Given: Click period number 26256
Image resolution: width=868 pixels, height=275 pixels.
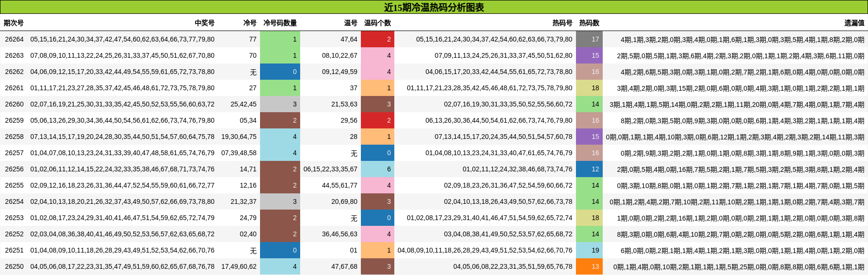Looking at the screenshot, I should point(14,169).
